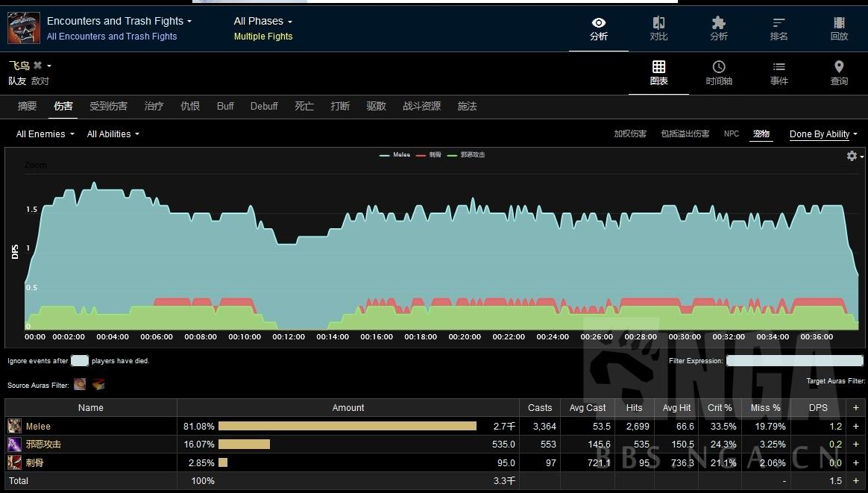The height and width of the screenshot is (493, 868).
Task: Select the 队友 friendlies option
Action: (x=17, y=81)
